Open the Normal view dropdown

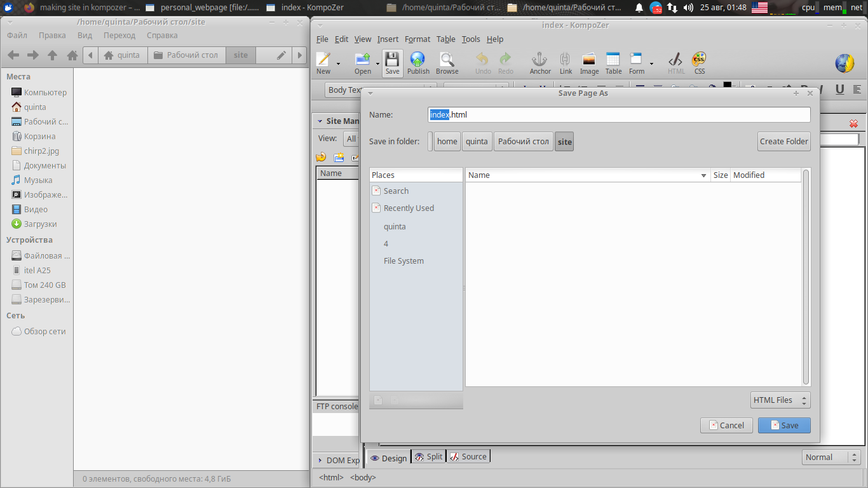(831, 457)
